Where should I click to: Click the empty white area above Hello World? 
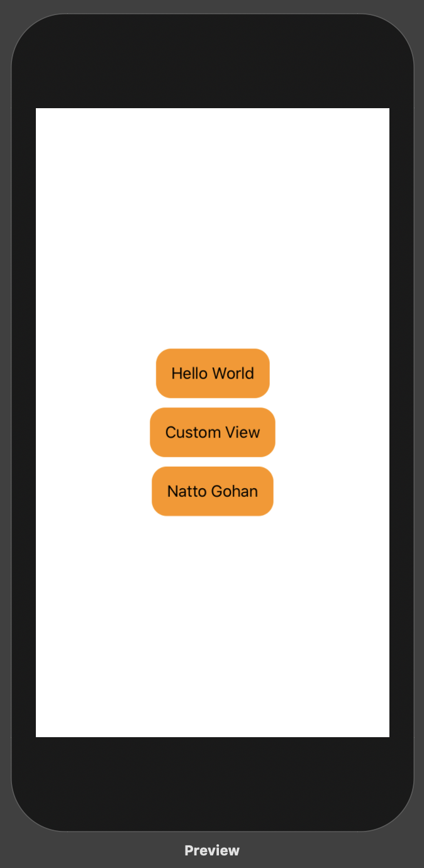click(213, 226)
